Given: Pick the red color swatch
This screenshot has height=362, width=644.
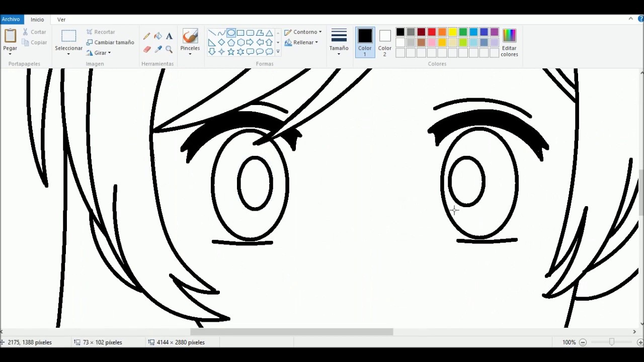Looking at the screenshot, I should [432, 32].
